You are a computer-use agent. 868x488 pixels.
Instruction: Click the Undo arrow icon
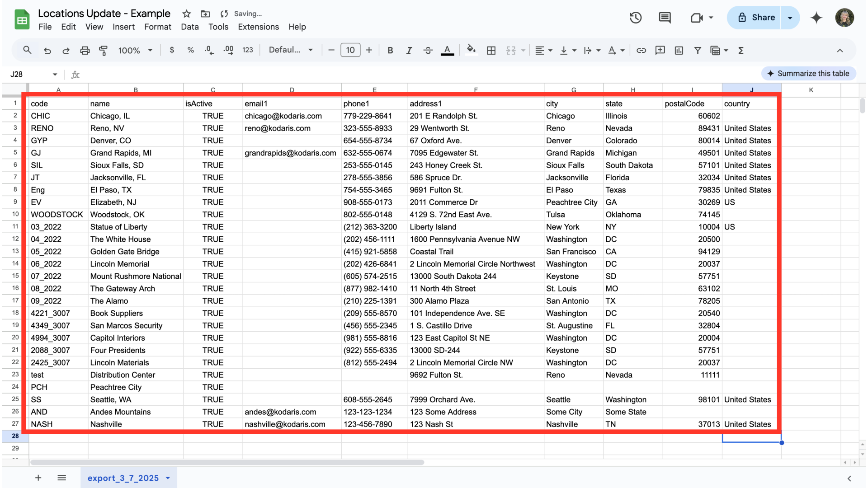coord(47,51)
